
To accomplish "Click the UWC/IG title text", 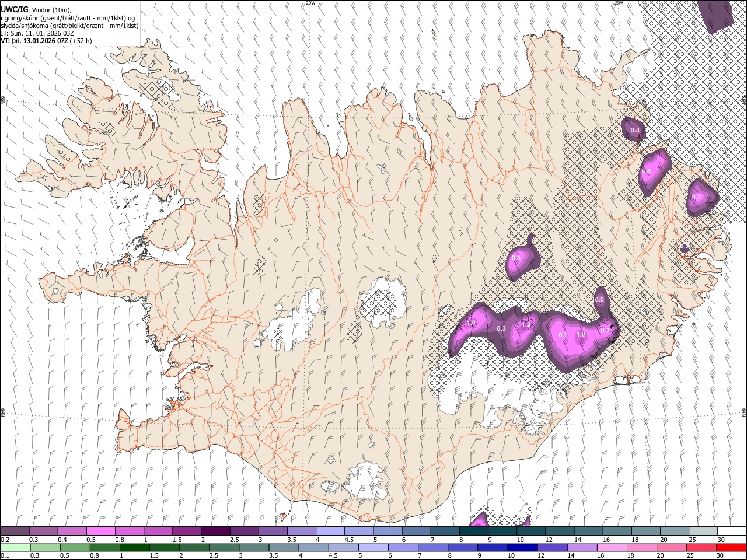I will tap(14, 9).
